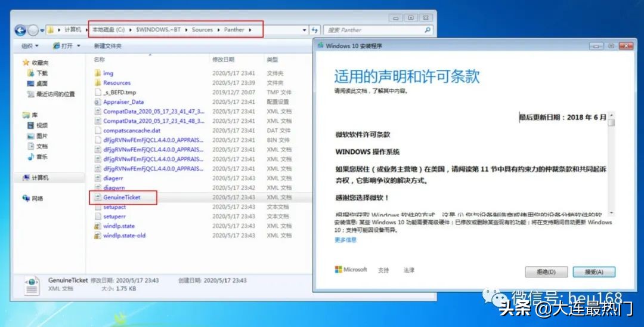The width and height of the screenshot is (644, 327).
Task: Select the diagwrn XML file
Action: pos(114,188)
